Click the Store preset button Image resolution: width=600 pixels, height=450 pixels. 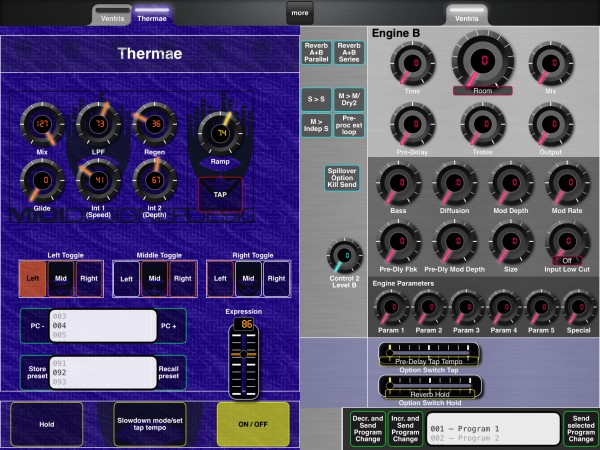pyautogui.click(x=36, y=372)
